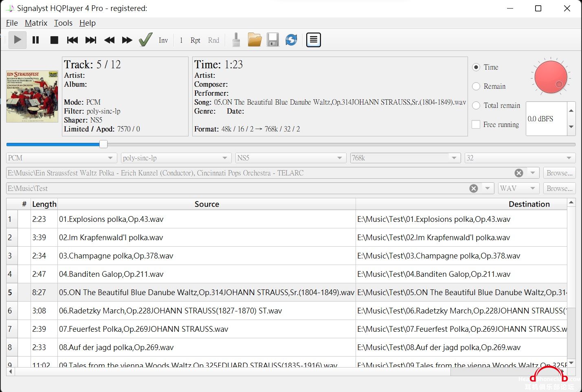Click the track list scroll-down arrow
This screenshot has width=582, height=392.
point(571,363)
